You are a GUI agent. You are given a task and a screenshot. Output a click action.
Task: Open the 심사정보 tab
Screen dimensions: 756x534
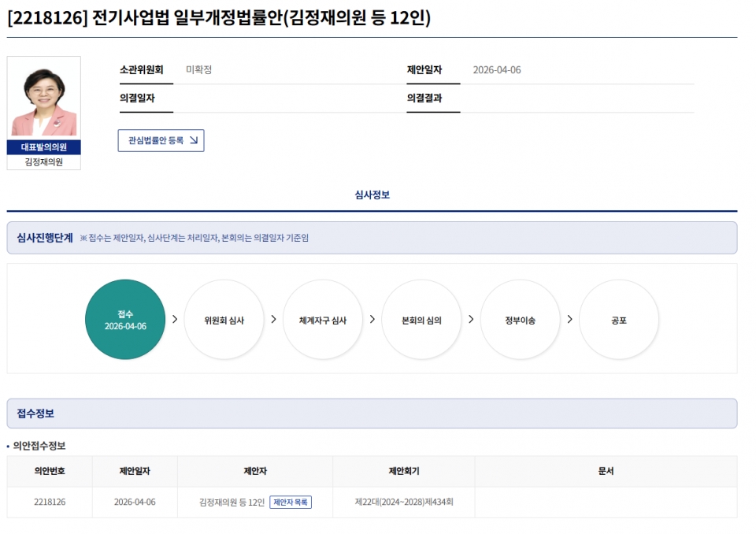point(372,195)
